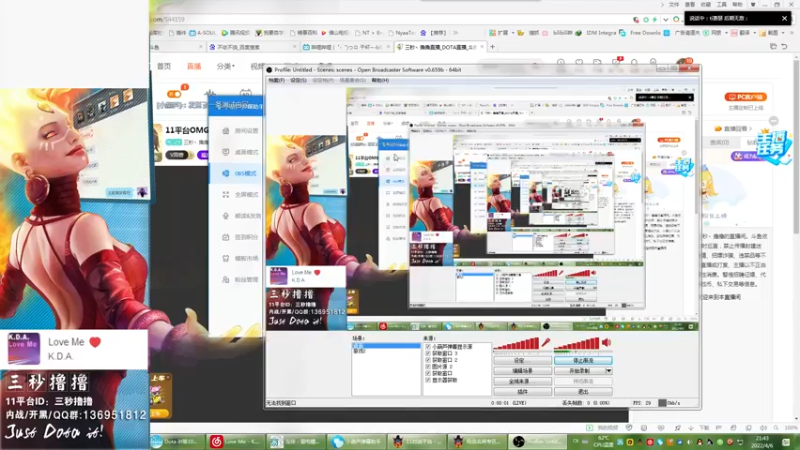Open the Free Downlo bookmark
This screenshot has height=450, width=800.
(640, 33)
